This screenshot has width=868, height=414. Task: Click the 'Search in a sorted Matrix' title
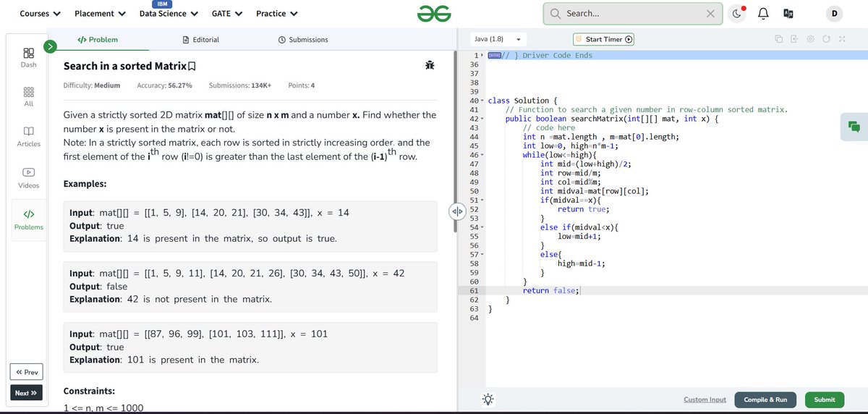click(124, 66)
